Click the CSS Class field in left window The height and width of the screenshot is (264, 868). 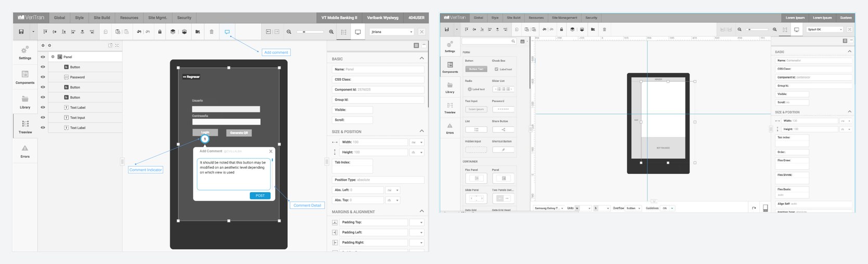pos(378,80)
